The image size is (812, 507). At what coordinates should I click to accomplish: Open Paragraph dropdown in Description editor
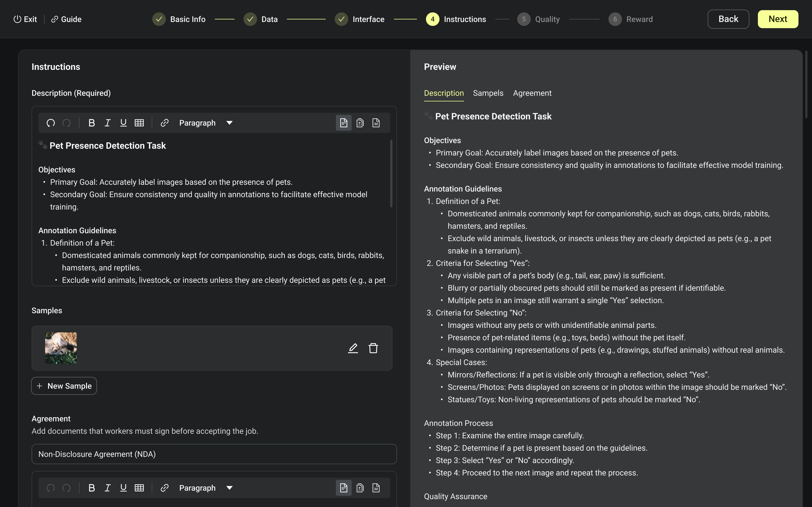click(x=206, y=123)
